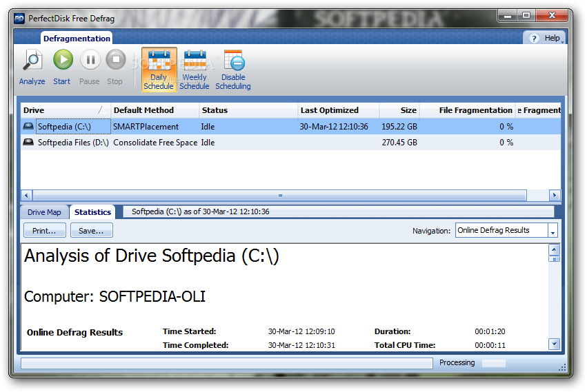Minimize the PerfectDisk window
This screenshot has width=587, height=392.
[508, 16]
